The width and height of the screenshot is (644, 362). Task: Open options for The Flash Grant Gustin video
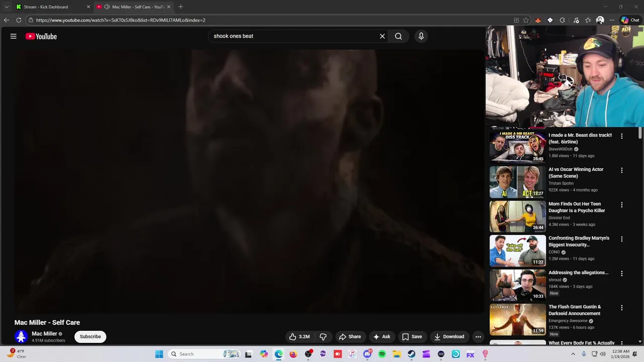(x=622, y=308)
